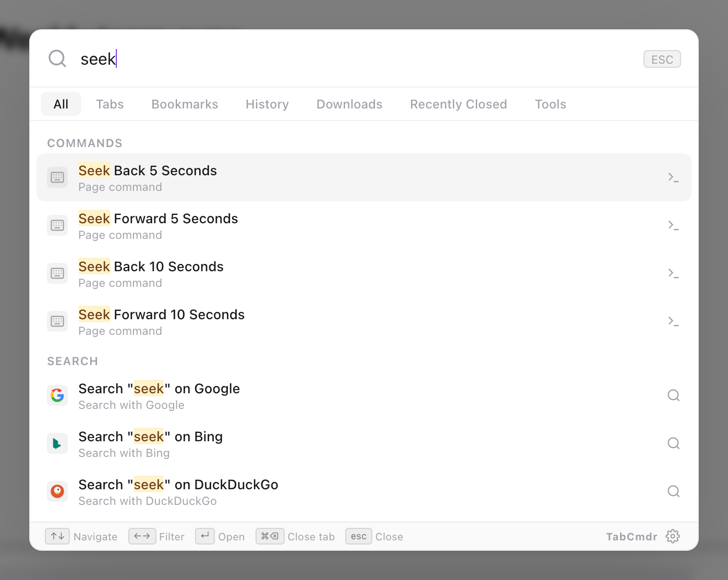Choose Search "seek" on Bing
Viewport: 728px width, 580px height.
point(364,443)
